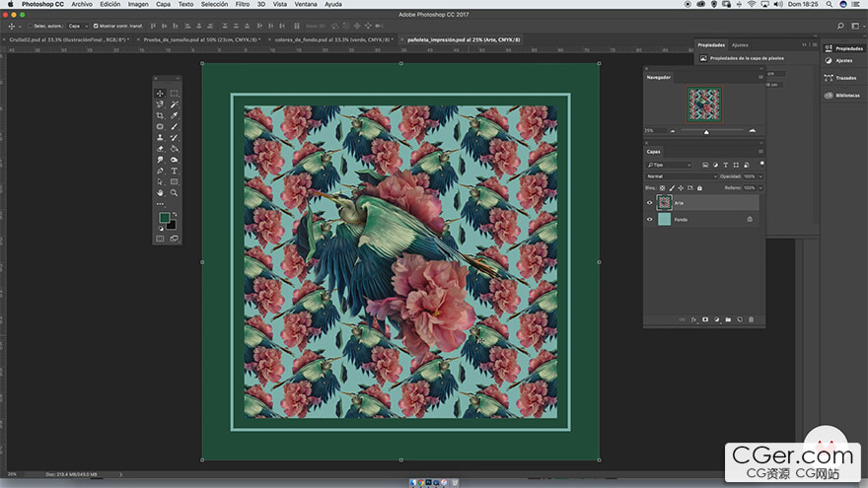Delete layer trash icon

[x=752, y=319]
